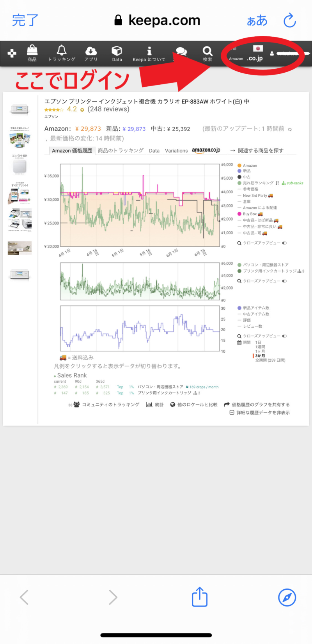Image resolution: width=312 pixels, height=644 pixels.
Task: Click the globe icon for locale comparison
Action: tap(172, 405)
